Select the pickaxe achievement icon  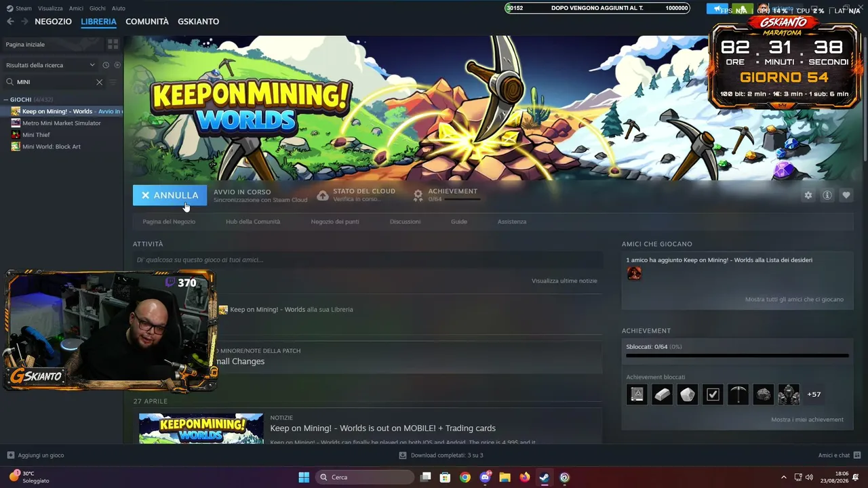tap(738, 394)
